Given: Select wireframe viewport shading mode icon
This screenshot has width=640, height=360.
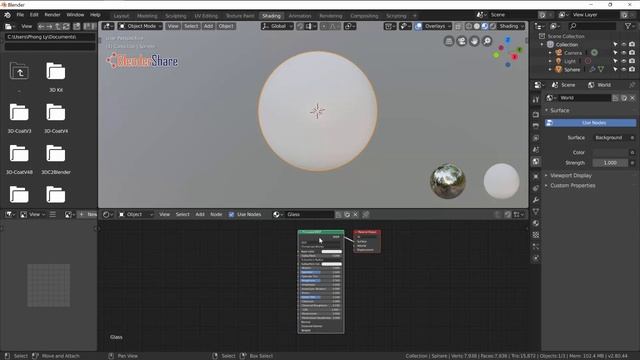Looking at the screenshot, I should coord(469,26).
